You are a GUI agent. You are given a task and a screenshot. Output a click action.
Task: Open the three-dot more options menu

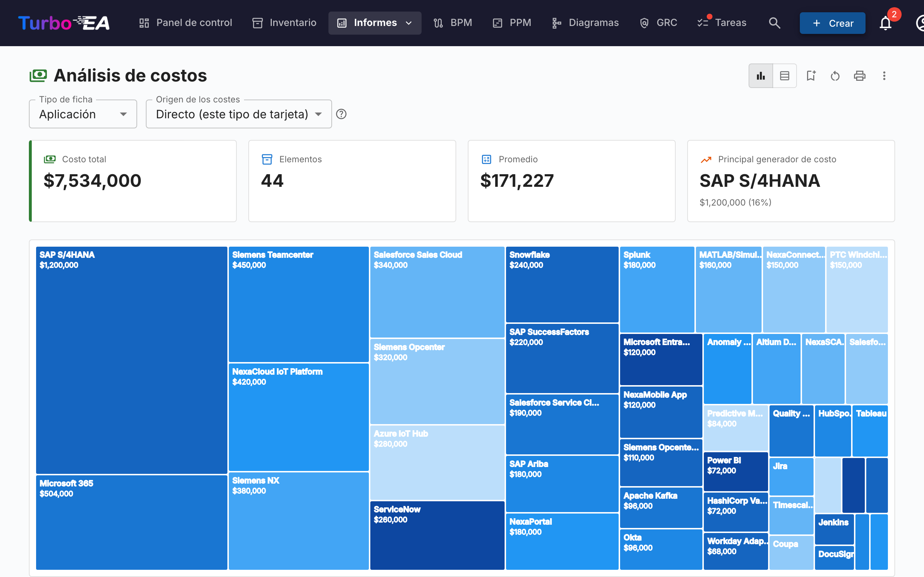tap(884, 76)
